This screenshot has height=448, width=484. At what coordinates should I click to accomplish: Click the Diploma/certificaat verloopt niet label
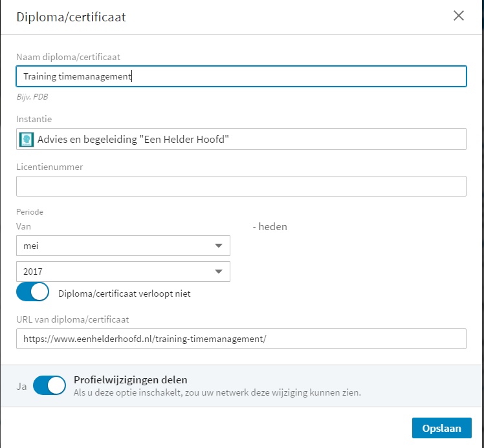pos(124,293)
